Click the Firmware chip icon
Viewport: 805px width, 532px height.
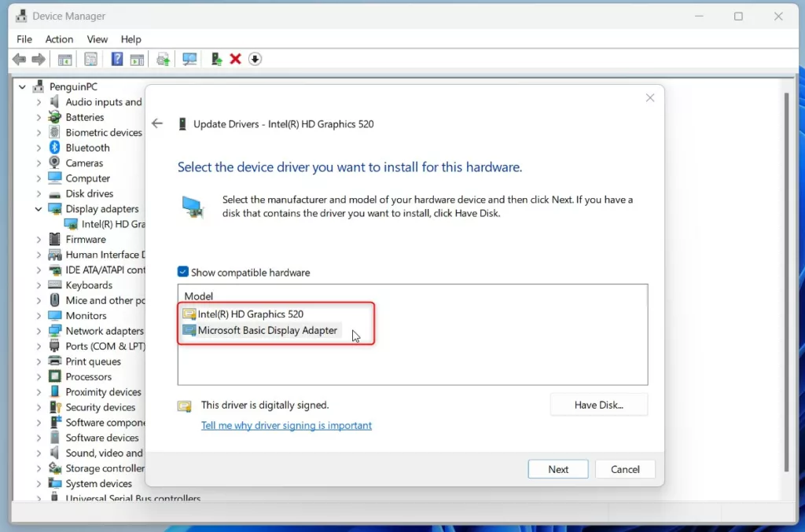tap(54, 239)
